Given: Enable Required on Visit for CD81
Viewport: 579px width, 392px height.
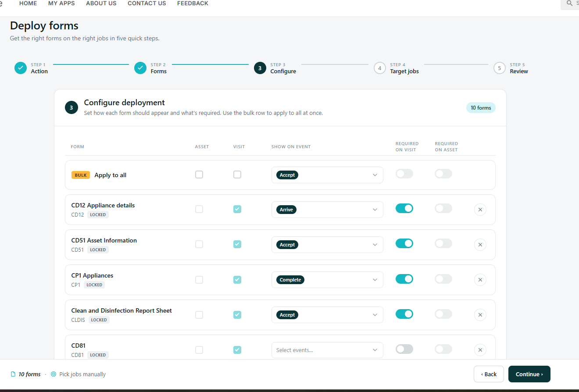Looking at the screenshot, I should pyautogui.click(x=404, y=349).
